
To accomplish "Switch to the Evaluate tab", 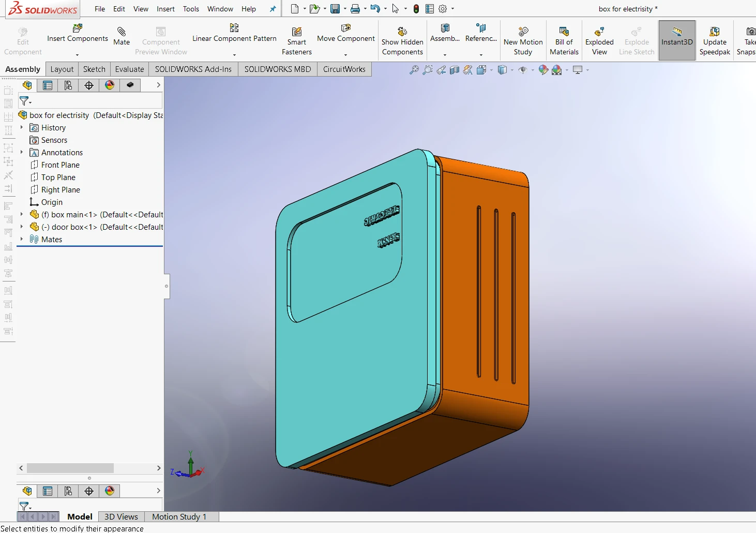I will point(129,69).
